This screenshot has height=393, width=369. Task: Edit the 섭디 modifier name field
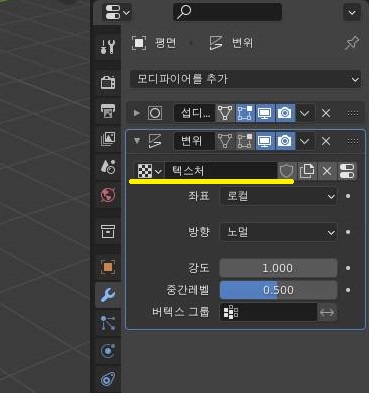point(195,113)
